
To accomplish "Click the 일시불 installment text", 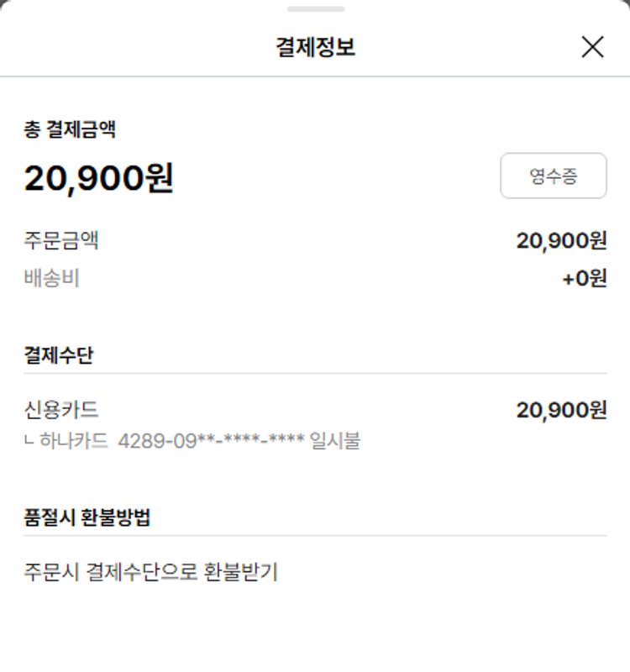I will (334, 441).
